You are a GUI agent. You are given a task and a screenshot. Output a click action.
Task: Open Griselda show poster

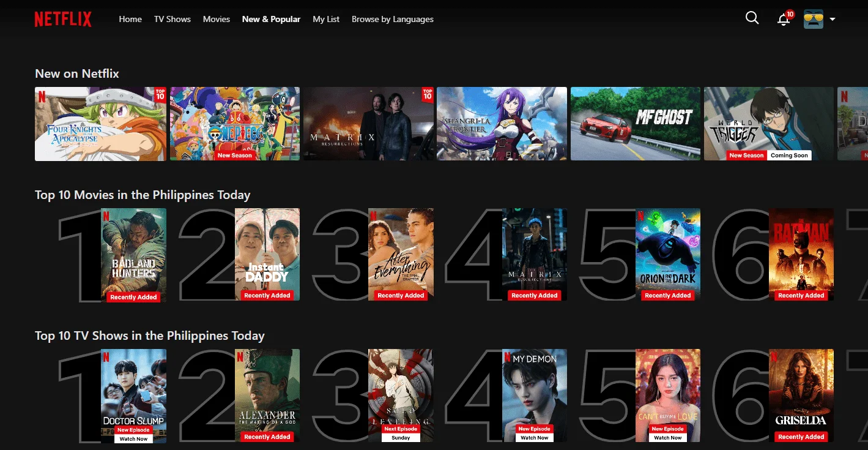(x=801, y=396)
